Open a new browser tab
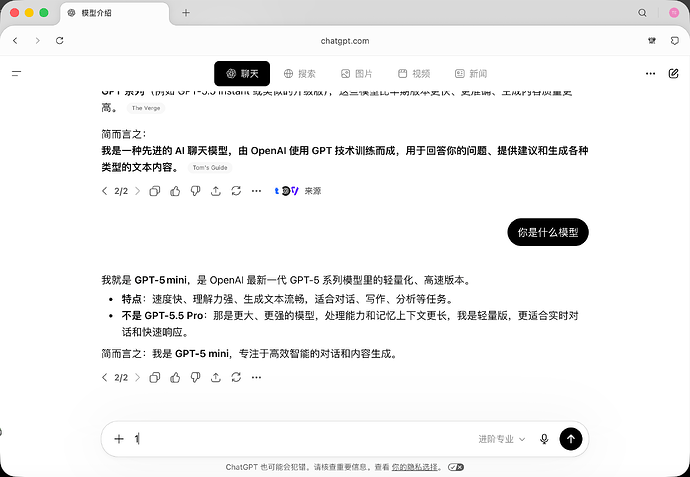 pyautogui.click(x=186, y=13)
